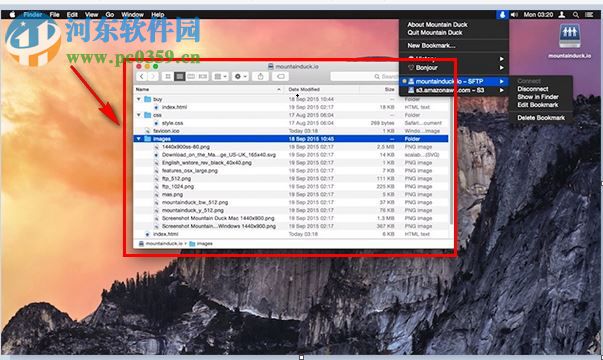This screenshot has height=360, width=603.
Task: Click s3.amazonaws.com bookmark drive icon
Action: [411, 90]
